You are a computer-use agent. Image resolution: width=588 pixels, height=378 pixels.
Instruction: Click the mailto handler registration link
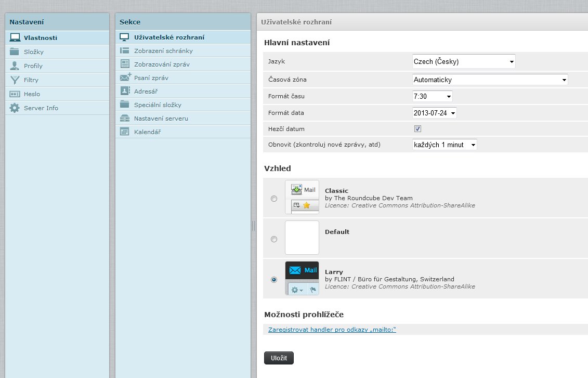(332, 330)
